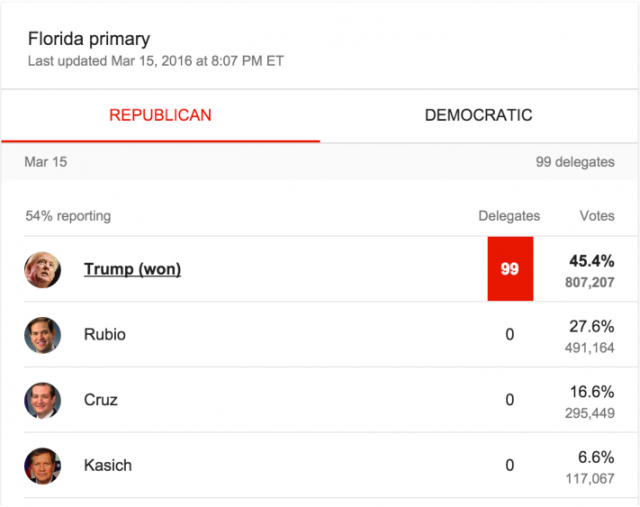Select the Cruz candidate name

pos(101,400)
